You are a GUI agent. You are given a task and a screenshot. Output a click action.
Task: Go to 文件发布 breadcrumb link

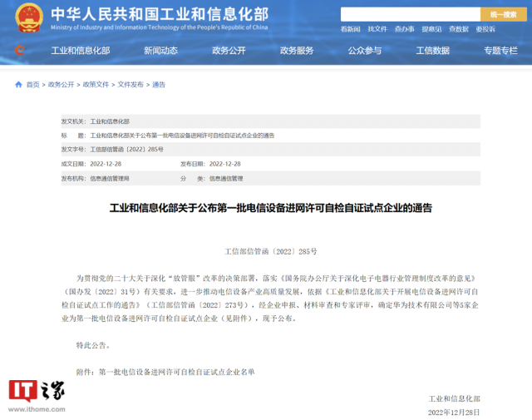click(131, 85)
